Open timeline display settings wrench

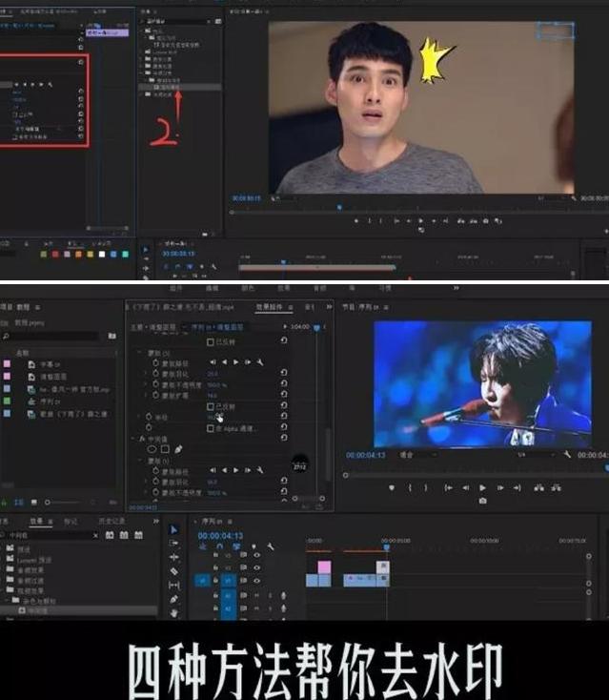click(x=270, y=546)
